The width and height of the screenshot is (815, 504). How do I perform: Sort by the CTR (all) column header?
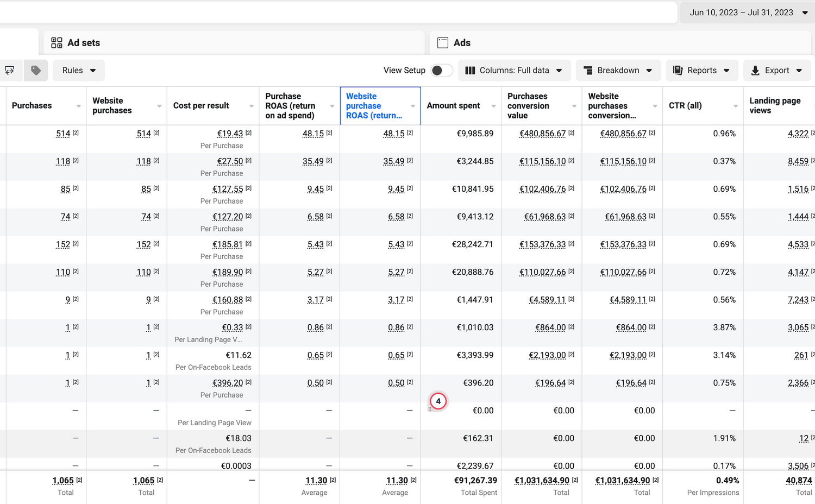[685, 106]
